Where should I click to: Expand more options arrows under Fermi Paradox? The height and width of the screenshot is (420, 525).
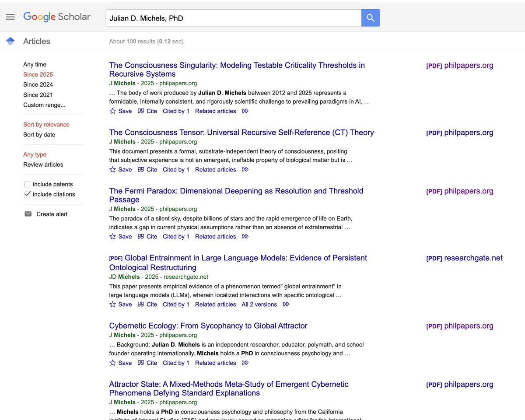click(245, 236)
